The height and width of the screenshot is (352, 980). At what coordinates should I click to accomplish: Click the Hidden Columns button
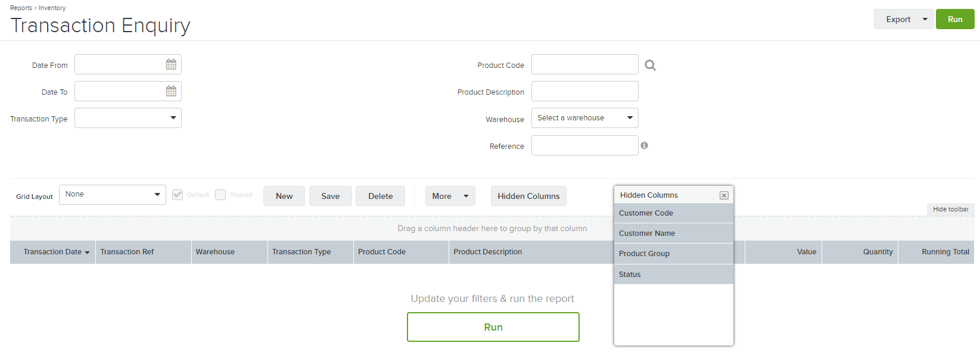tap(528, 196)
